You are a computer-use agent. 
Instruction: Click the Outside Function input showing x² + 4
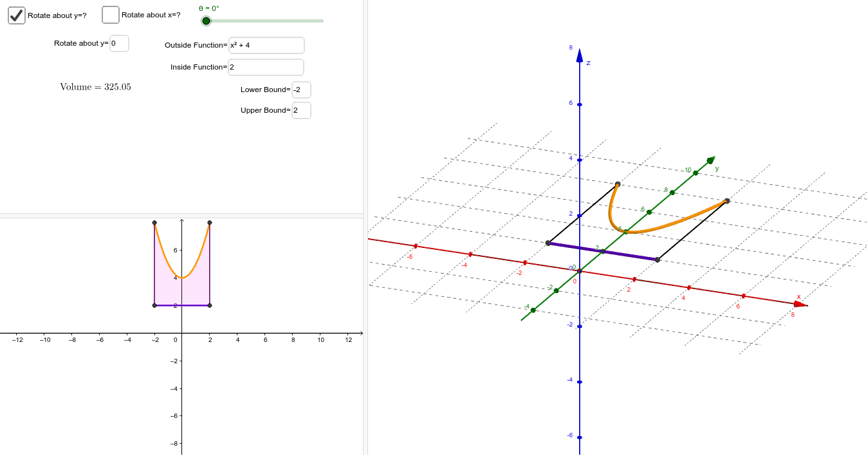266,45
